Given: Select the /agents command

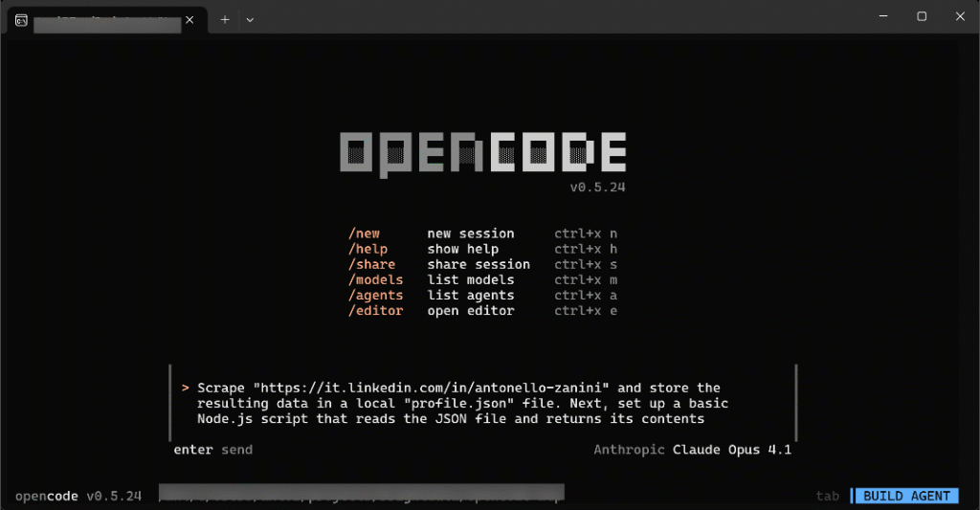Looking at the screenshot, I should click(375, 296).
